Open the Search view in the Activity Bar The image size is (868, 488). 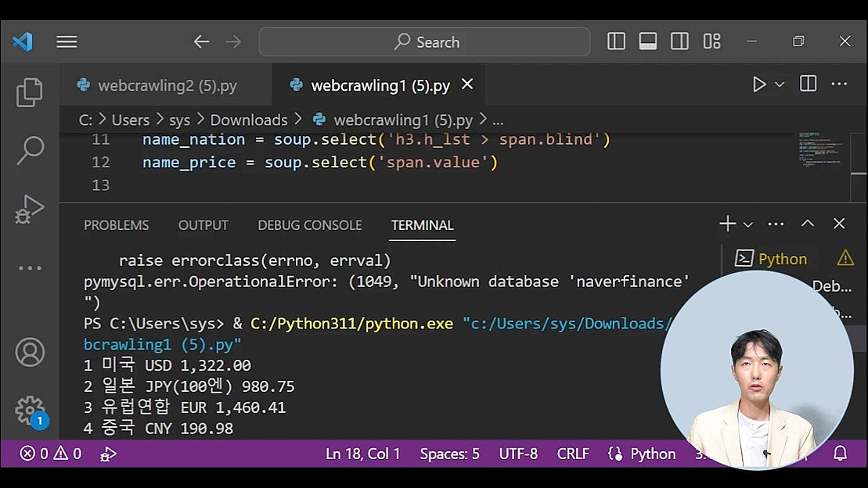(x=29, y=149)
